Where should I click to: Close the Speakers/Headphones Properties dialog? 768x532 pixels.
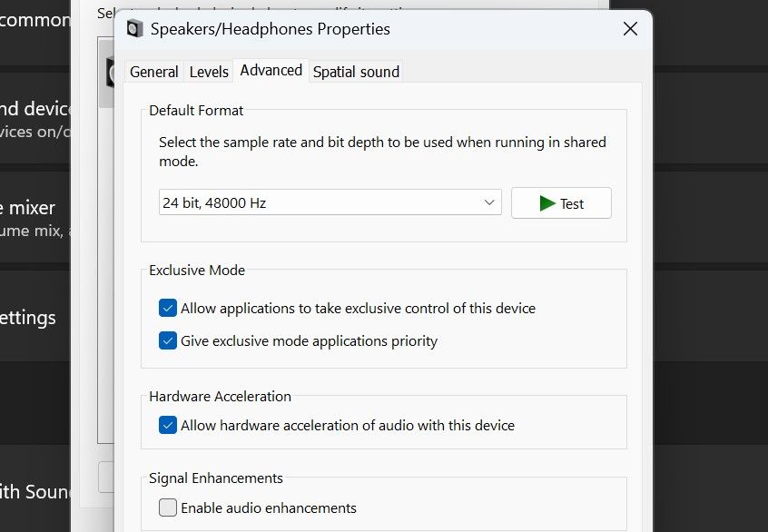pyautogui.click(x=630, y=29)
